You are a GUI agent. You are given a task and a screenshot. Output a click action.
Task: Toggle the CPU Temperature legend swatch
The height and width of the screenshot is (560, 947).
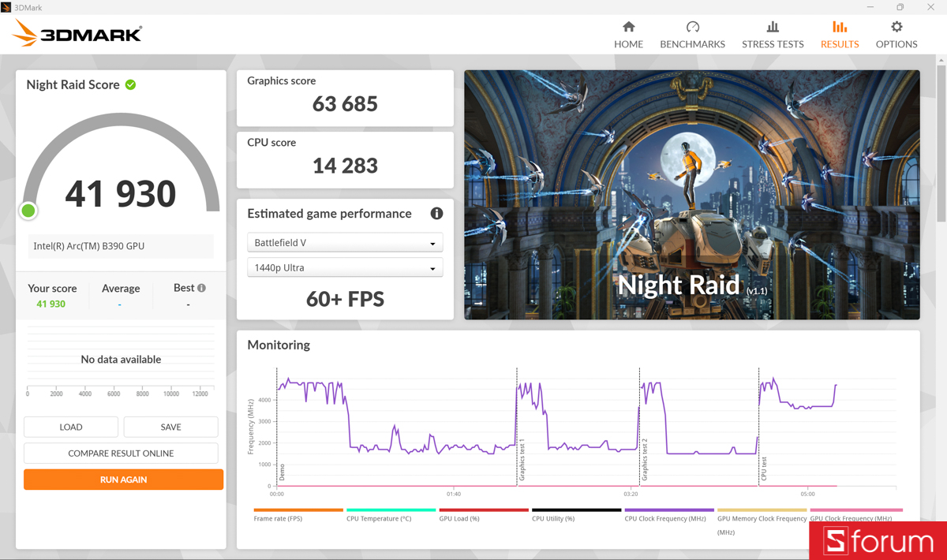point(391,510)
